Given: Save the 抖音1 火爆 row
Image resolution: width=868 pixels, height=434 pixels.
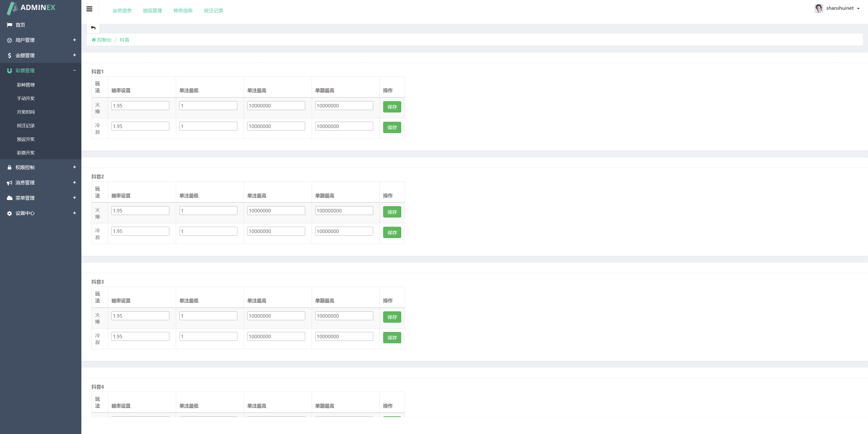Looking at the screenshot, I should (392, 107).
